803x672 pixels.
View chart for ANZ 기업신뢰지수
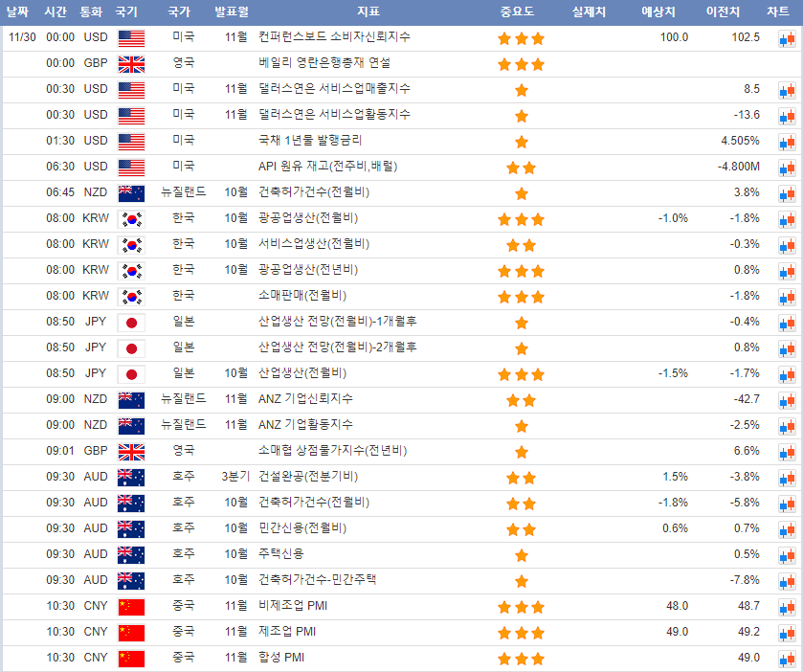(786, 400)
